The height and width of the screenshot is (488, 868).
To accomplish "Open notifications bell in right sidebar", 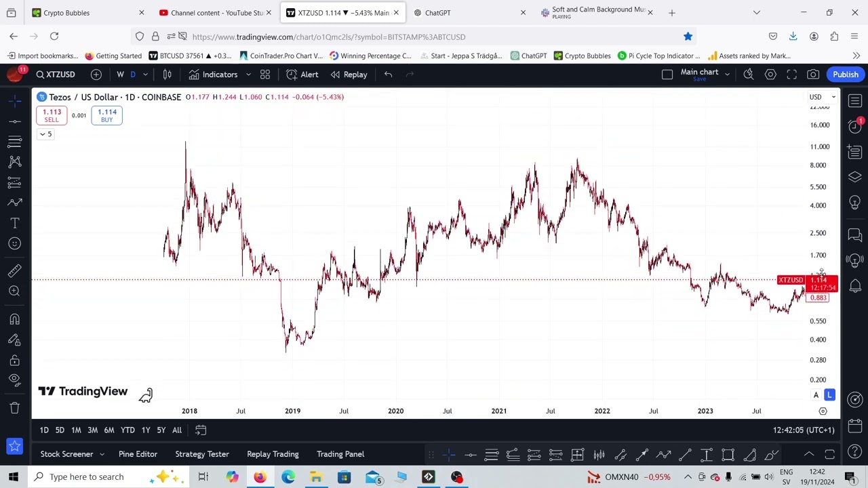I will (x=854, y=285).
